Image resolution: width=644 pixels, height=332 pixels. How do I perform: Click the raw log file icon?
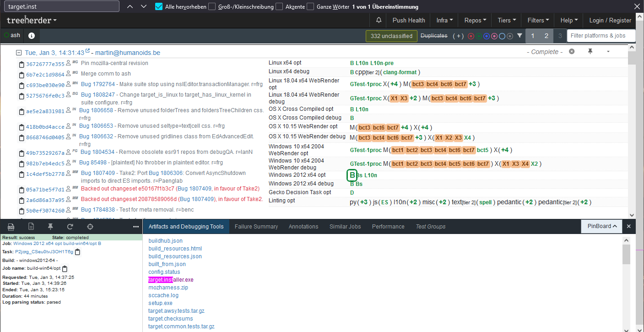(x=31, y=227)
